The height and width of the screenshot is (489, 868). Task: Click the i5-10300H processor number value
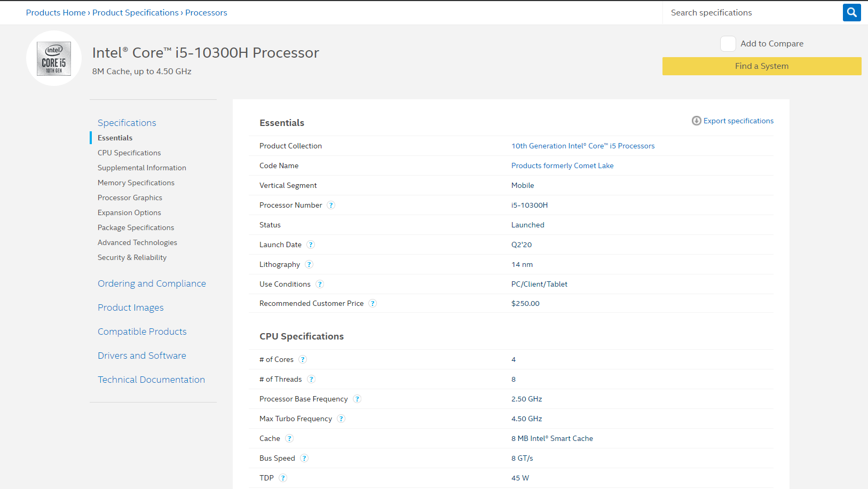[x=530, y=205]
